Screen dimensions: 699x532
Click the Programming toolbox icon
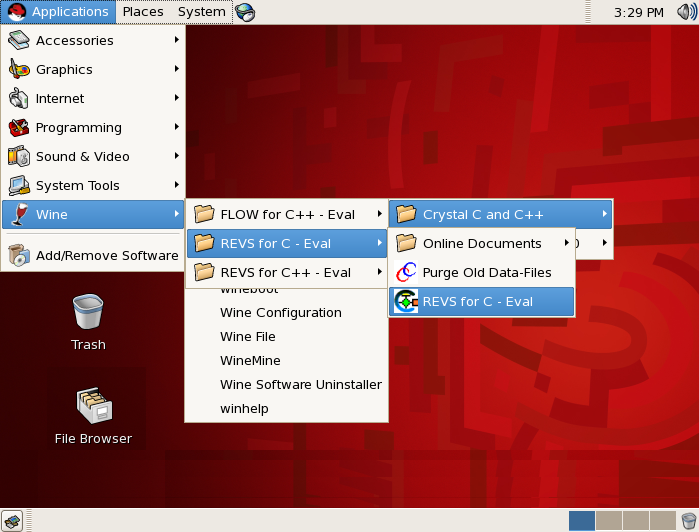tap(19, 127)
